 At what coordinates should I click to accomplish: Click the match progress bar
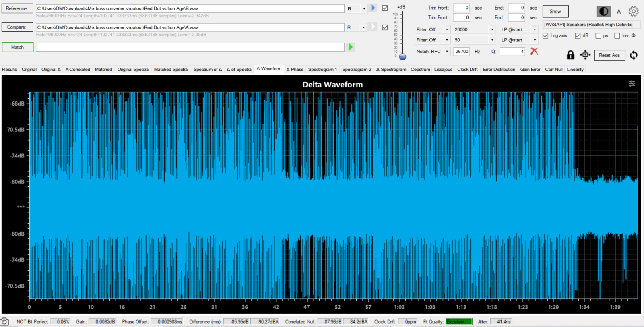190,47
